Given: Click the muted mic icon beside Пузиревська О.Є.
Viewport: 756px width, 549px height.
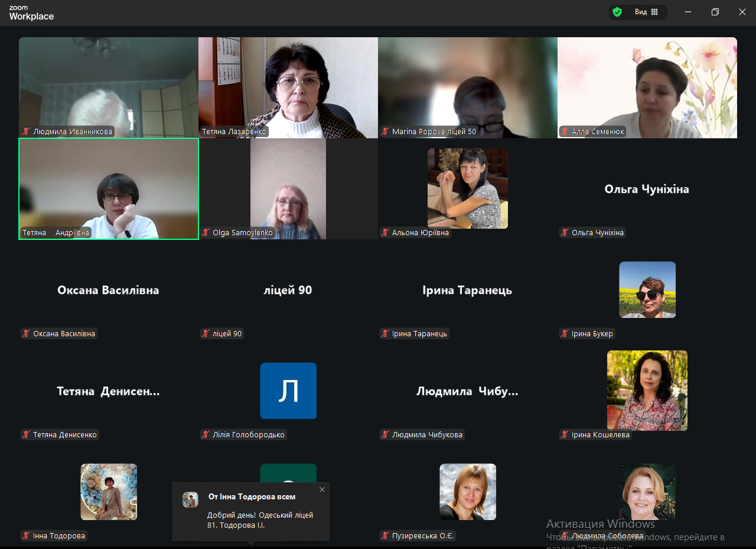Looking at the screenshot, I should tap(385, 536).
